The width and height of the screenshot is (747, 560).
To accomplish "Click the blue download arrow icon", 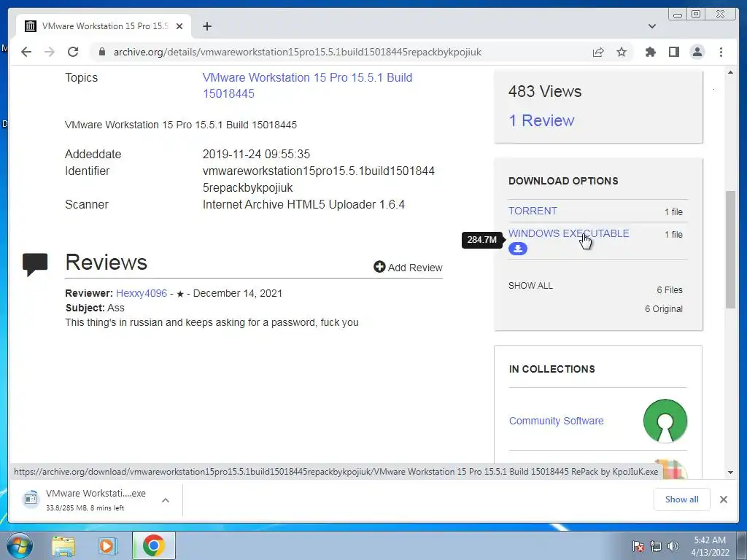I will (518, 249).
